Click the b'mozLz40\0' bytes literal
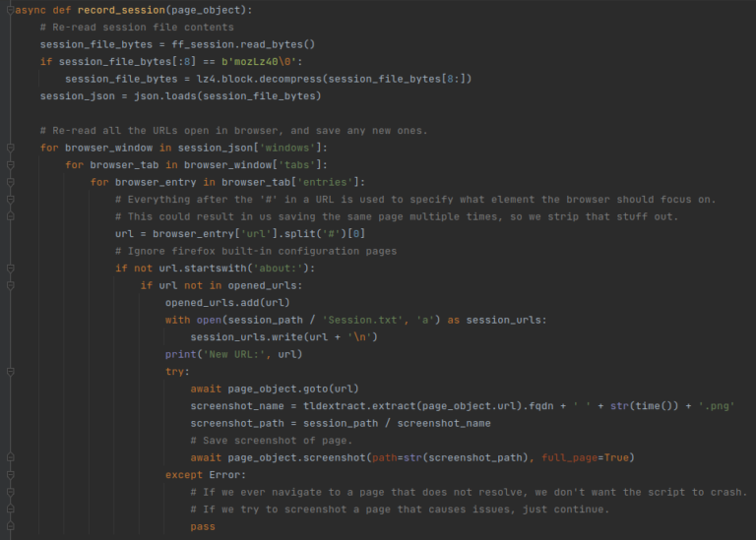 259,62
